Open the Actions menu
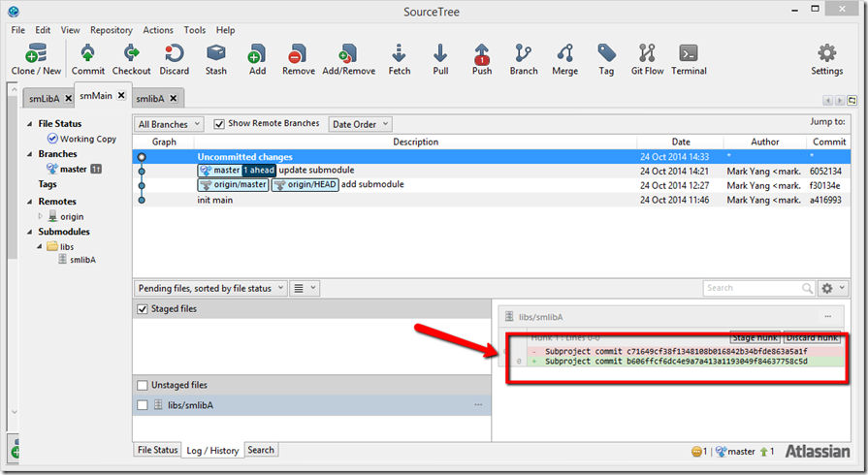Viewport: 868px width, 475px height. click(158, 30)
